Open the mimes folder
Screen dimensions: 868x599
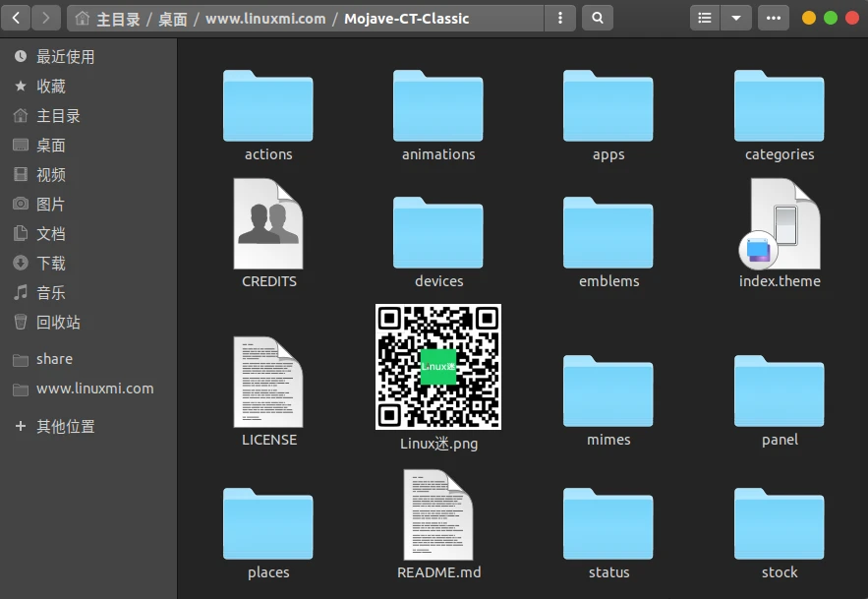[x=608, y=391]
